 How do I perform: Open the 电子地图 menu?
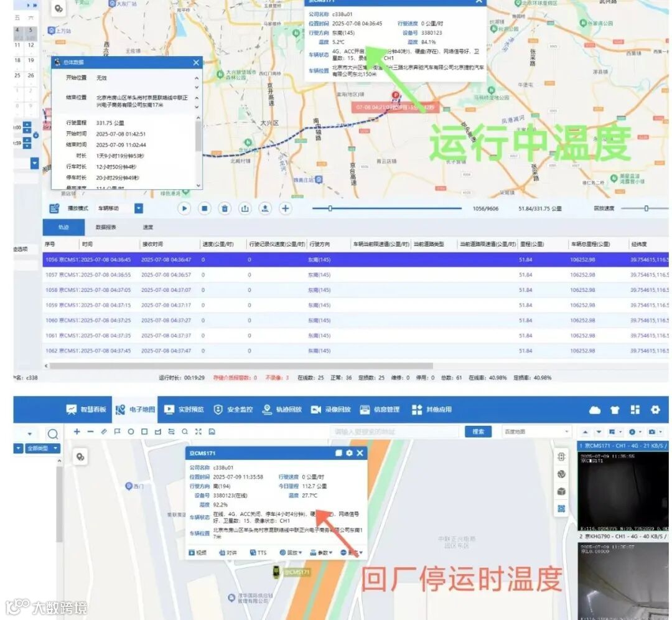[x=135, y=410]
